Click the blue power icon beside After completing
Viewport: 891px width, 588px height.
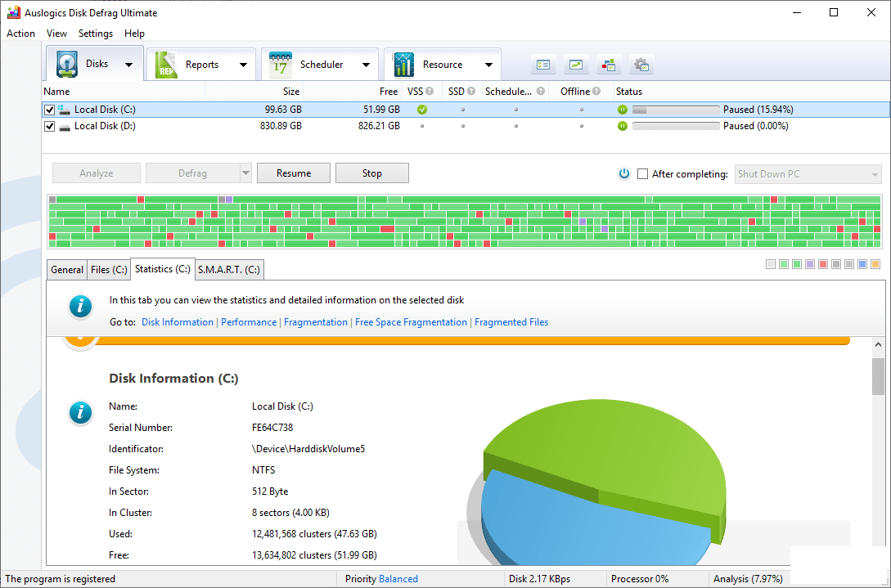click(x=624, y=174)
